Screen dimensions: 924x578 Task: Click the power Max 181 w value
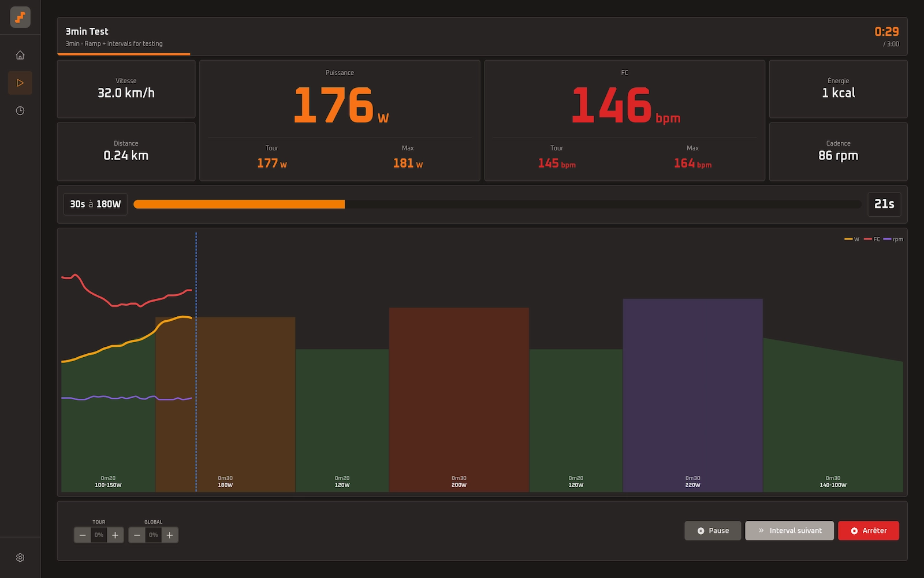pyautogui.click(x=408, y=164)
